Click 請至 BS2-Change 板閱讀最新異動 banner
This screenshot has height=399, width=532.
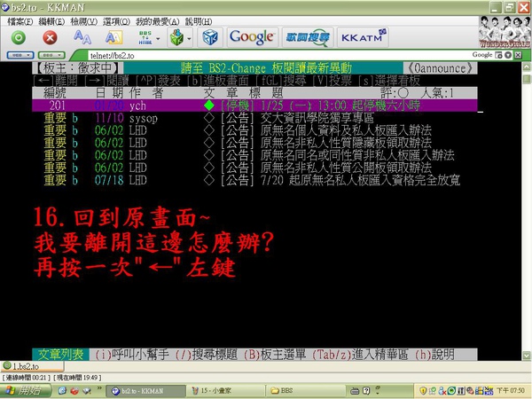click(266, 68)
